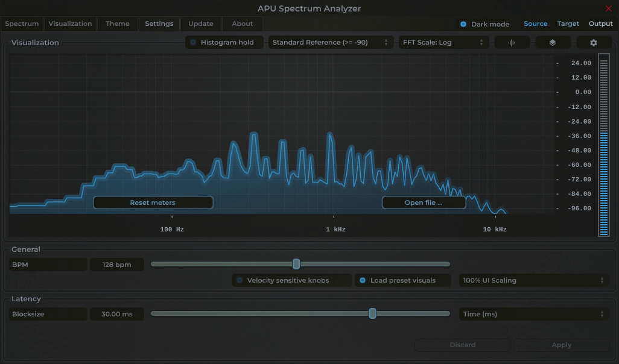
Task: Open the FFT Scale dropdown
Action: point(443,42)
